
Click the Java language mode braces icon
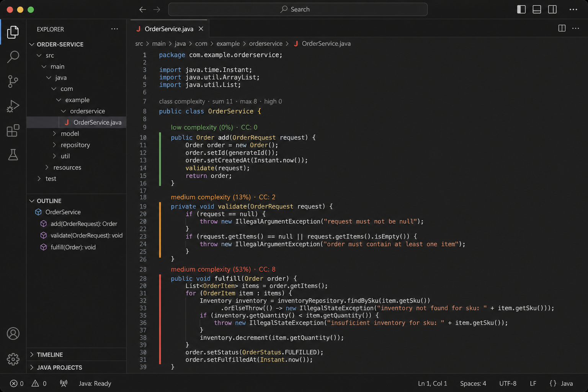pyautogui.click(x=553, y=383)
